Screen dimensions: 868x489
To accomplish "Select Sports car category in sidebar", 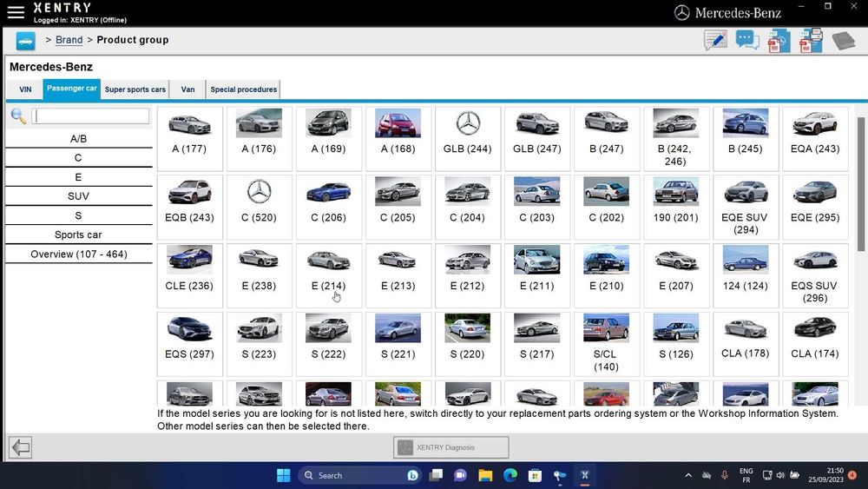I will pyautogui.click(x=78, y=235).
